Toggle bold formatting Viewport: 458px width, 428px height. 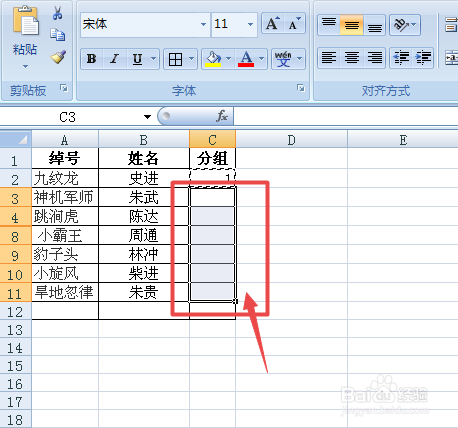coord(92,59)
